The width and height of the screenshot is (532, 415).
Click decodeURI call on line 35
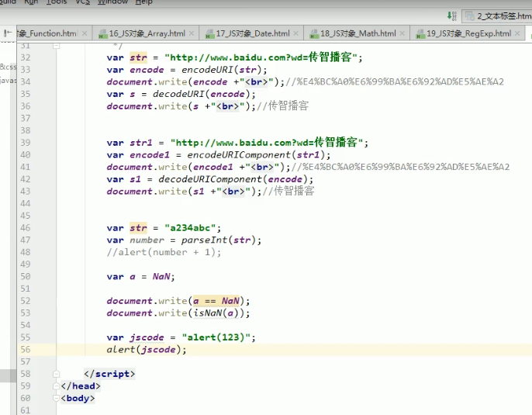click(178, 94)
